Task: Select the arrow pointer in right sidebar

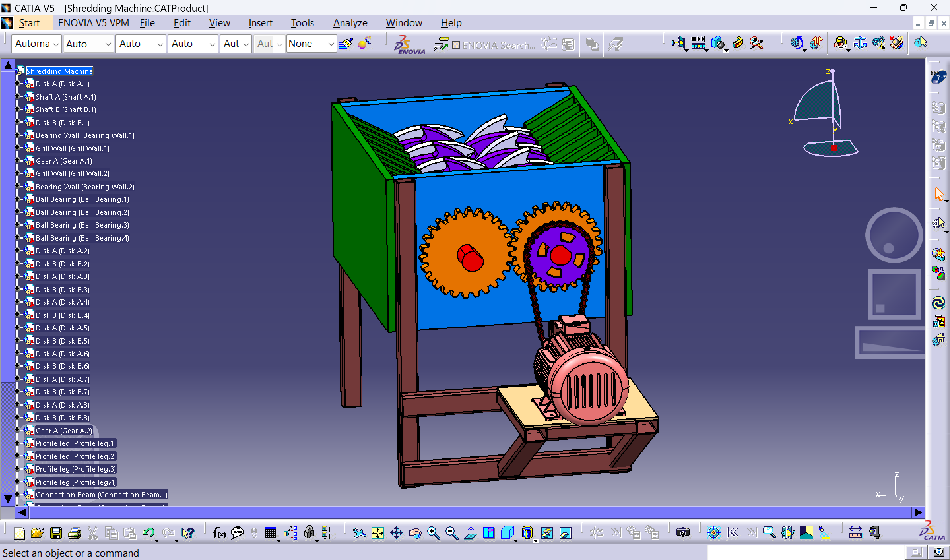Action: click(x=939, y=194)
